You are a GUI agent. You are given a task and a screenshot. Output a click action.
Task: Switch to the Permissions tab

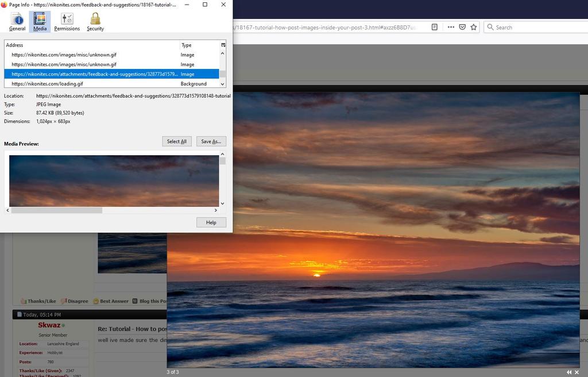(x=67, y=22)
